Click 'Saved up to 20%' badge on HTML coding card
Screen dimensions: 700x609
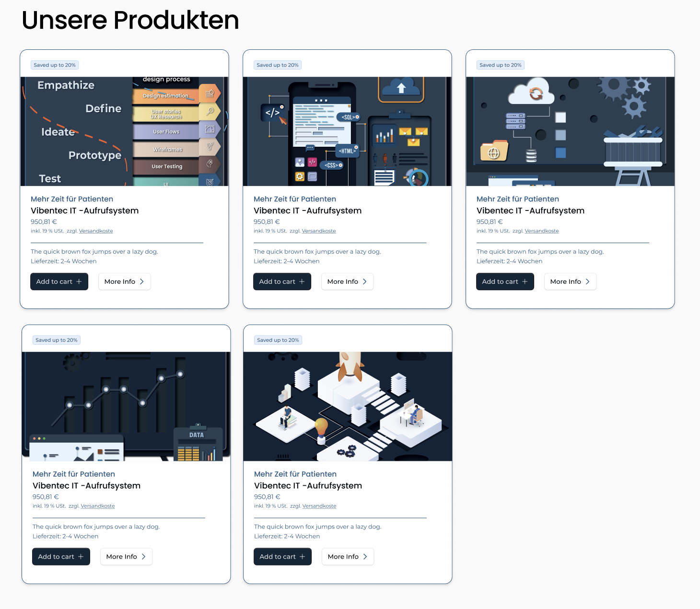[278, 65]
